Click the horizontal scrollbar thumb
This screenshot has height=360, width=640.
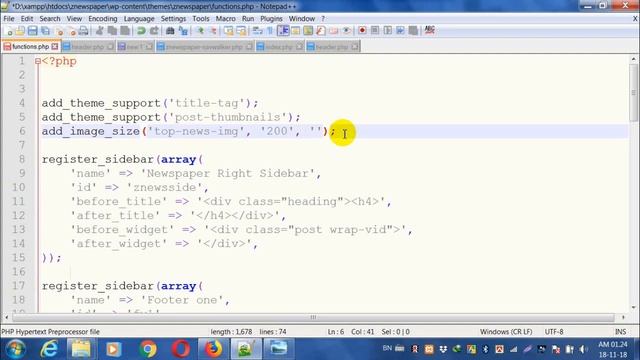click(313, 317)
